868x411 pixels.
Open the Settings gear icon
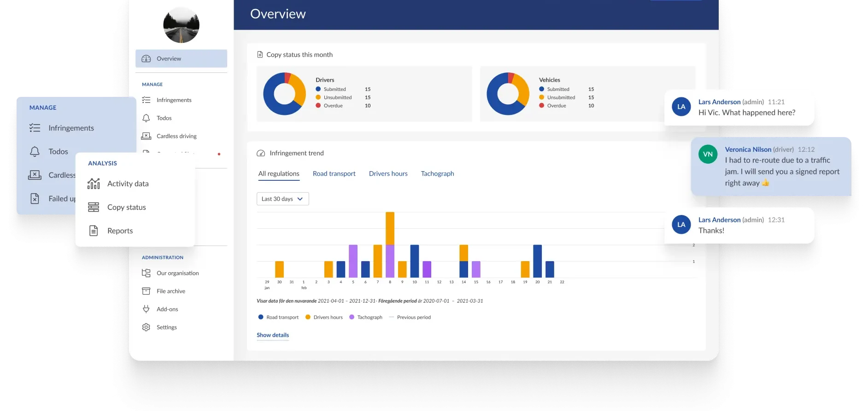click(146, 327)
